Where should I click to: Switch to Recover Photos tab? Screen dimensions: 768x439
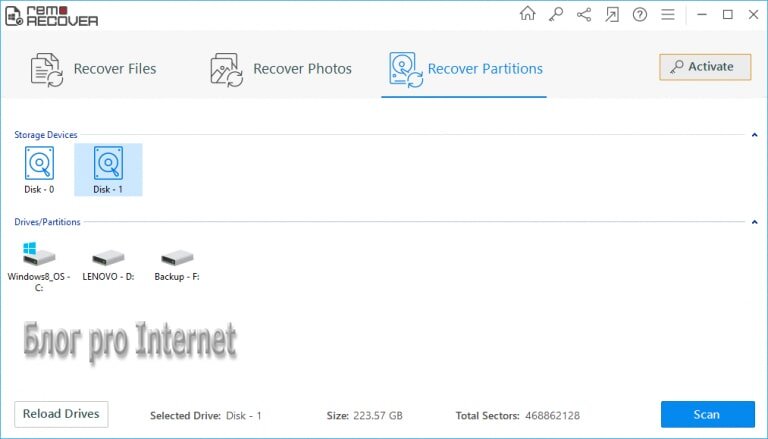pos(281,70)
